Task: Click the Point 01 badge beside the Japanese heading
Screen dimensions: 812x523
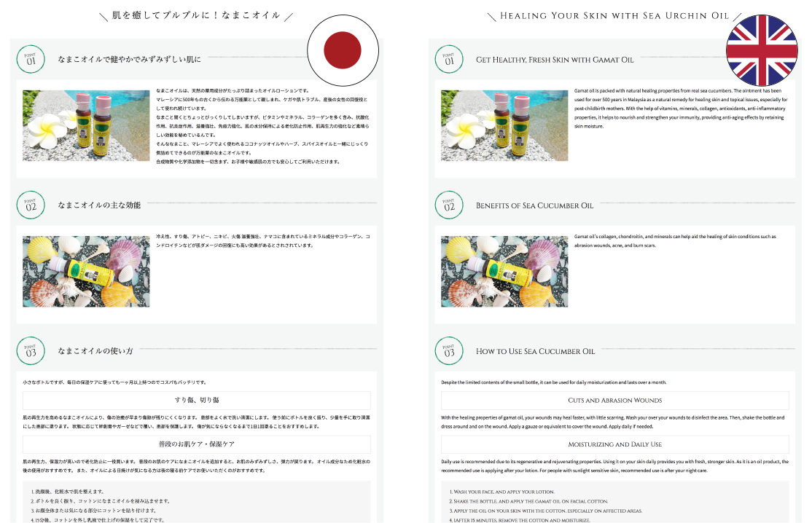Action: tap(31, 60)
